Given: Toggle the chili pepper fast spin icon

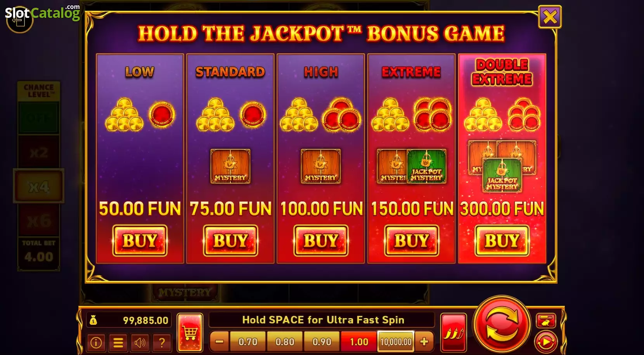Looking at the screenshot, I should coord(454,332).
